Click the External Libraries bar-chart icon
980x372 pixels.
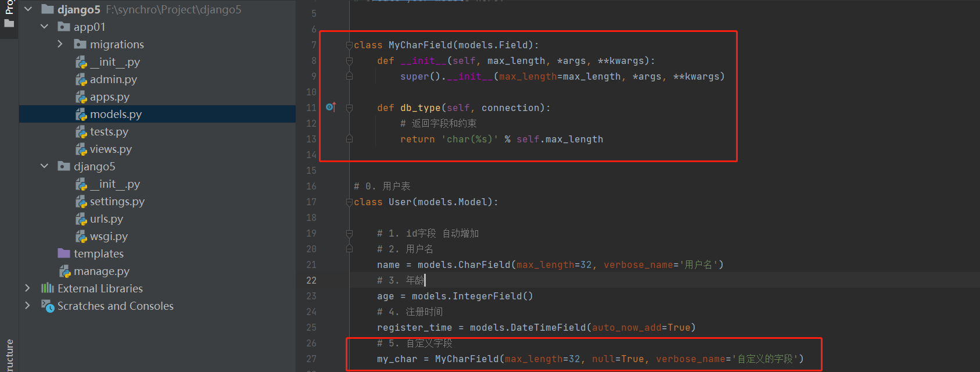[x=48, y=288]
